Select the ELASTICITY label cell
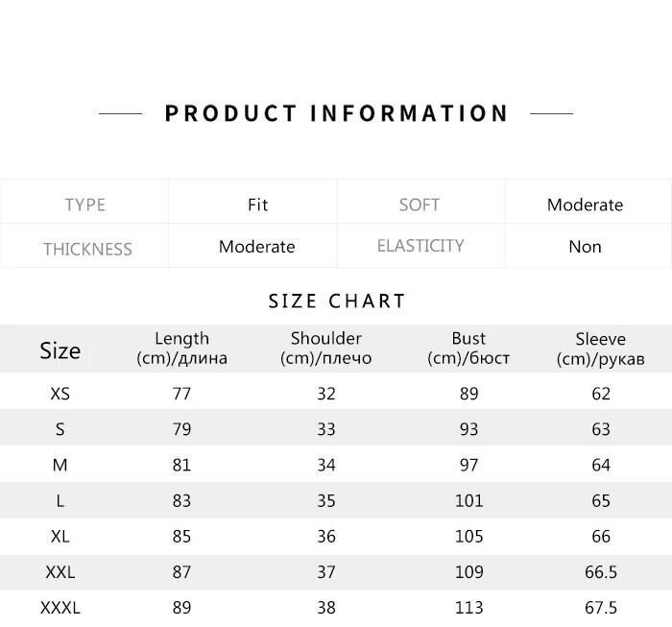Screen dimensions: 672x627 click(420, 246)
